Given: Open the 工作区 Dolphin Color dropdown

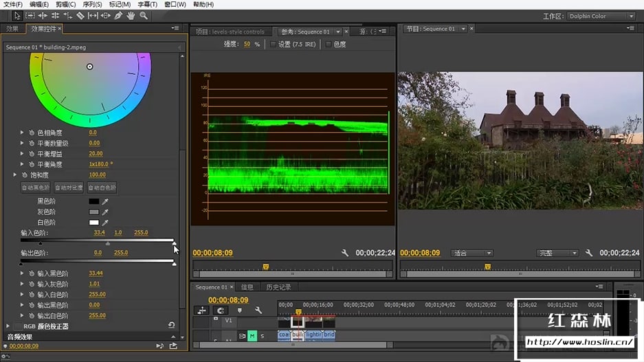Looking at the screenshot, I should (x=601, y=16).
